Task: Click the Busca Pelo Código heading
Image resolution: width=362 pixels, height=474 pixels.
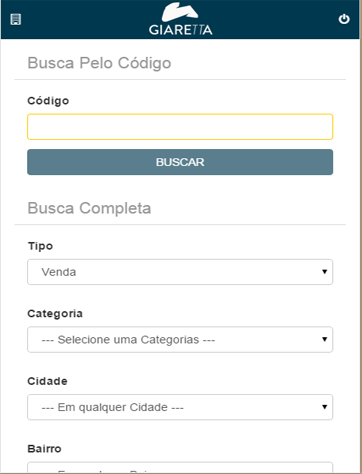Action: coord(99,63)
